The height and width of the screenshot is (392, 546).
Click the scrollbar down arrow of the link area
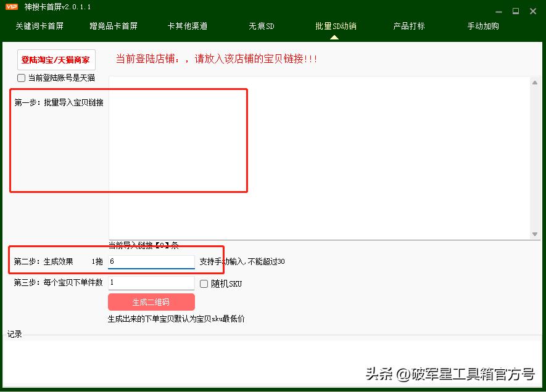[534, 234]
